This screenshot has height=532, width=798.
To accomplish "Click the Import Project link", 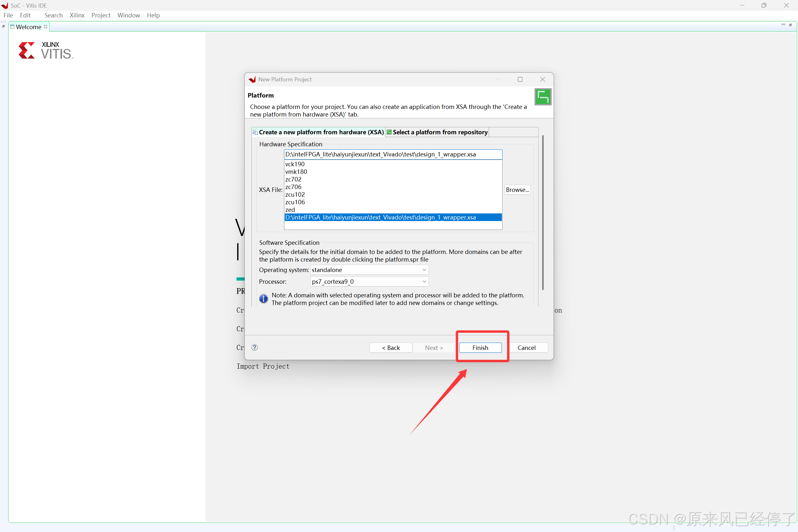I will pos(263,366).
